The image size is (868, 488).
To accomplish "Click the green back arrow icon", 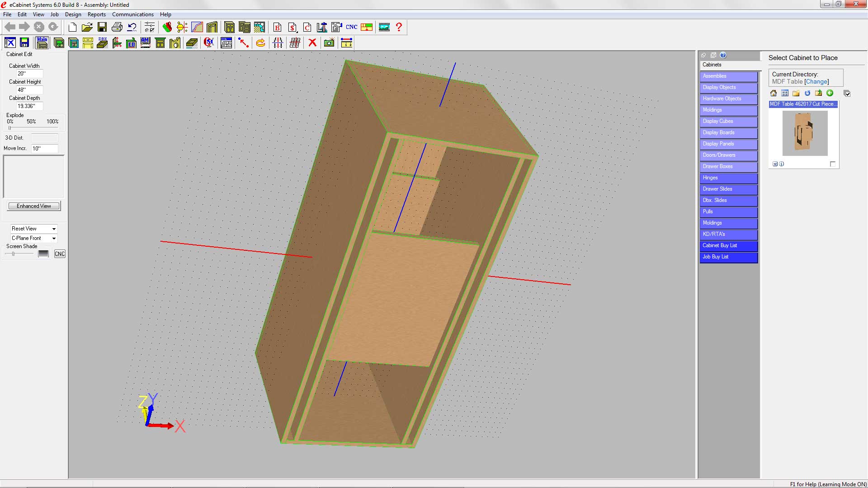I will (x=830, y=93).
